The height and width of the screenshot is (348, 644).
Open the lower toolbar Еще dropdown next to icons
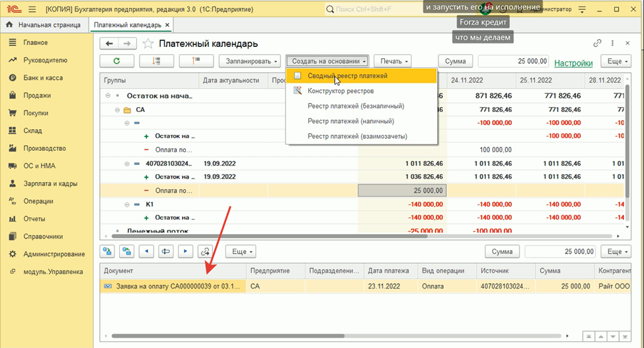(241, 251)
